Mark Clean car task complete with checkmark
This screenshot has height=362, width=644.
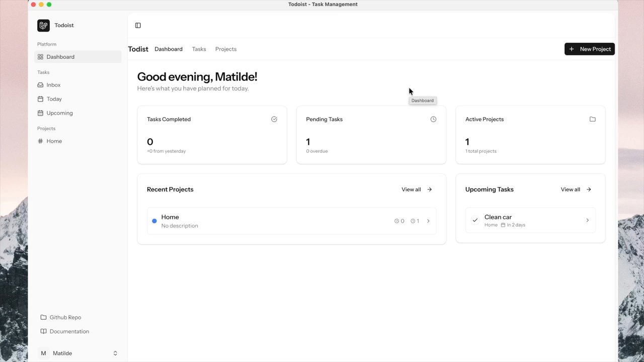475,220
